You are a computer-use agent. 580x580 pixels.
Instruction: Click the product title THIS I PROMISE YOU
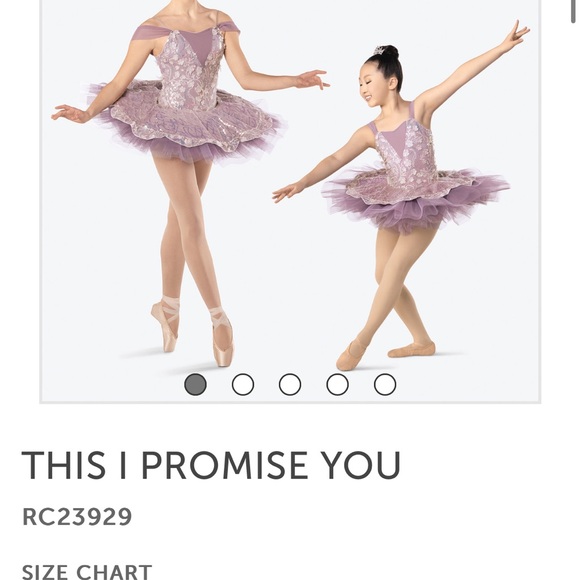(211, 465)
